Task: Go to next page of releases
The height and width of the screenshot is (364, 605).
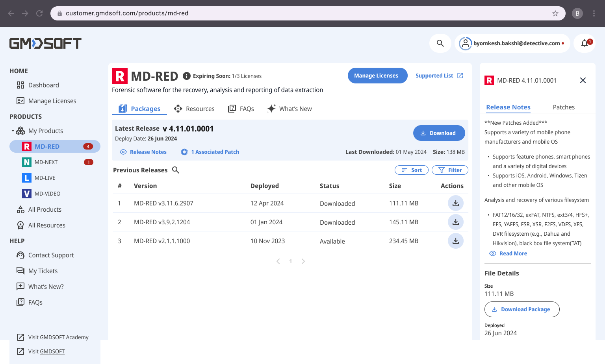Action: (x=303, y=261)
